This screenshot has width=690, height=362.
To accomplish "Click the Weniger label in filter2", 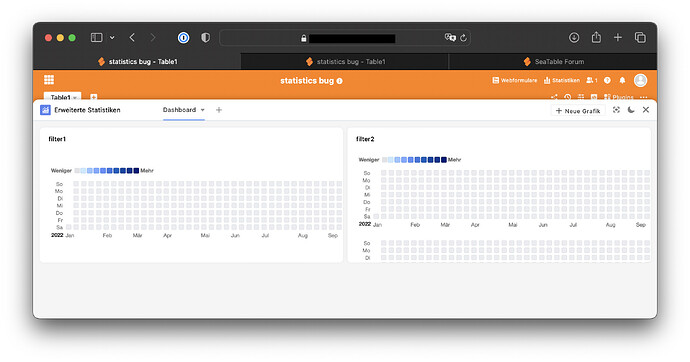I will click(x=369, y=160).
